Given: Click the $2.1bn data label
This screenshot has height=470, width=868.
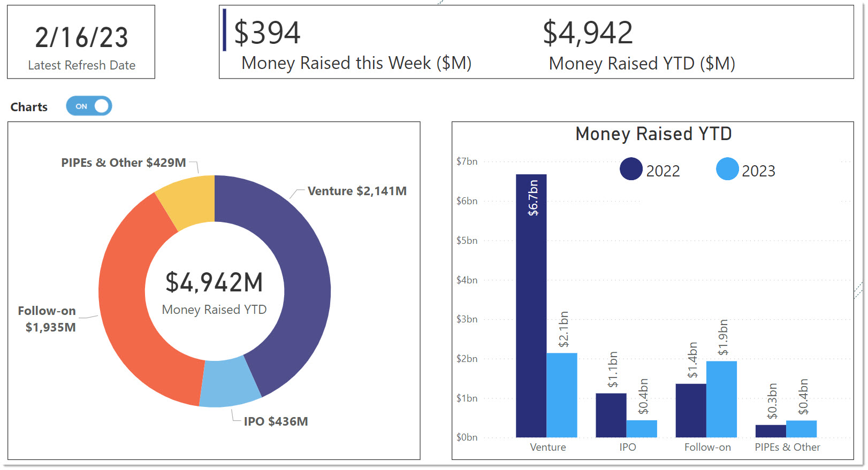Looking at the screenshot, I should click(564, 329).
